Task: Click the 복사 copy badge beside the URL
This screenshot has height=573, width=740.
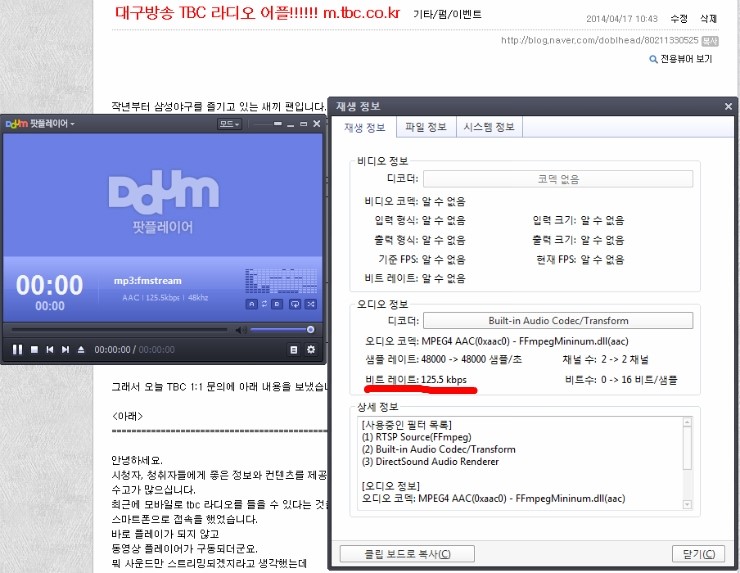Action: (x=710, y=41)
